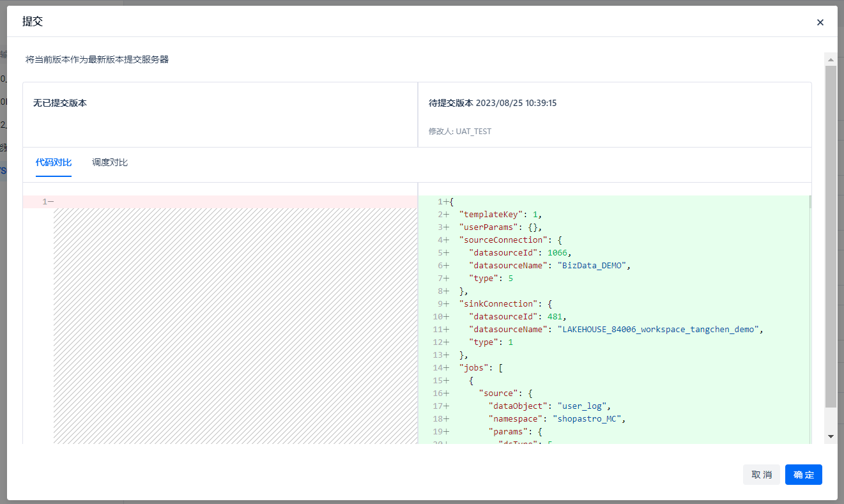Viewport: 844px width, 504px height.
Task: Click the dialog scrollbar down arrow
Action: pos(831,436)
